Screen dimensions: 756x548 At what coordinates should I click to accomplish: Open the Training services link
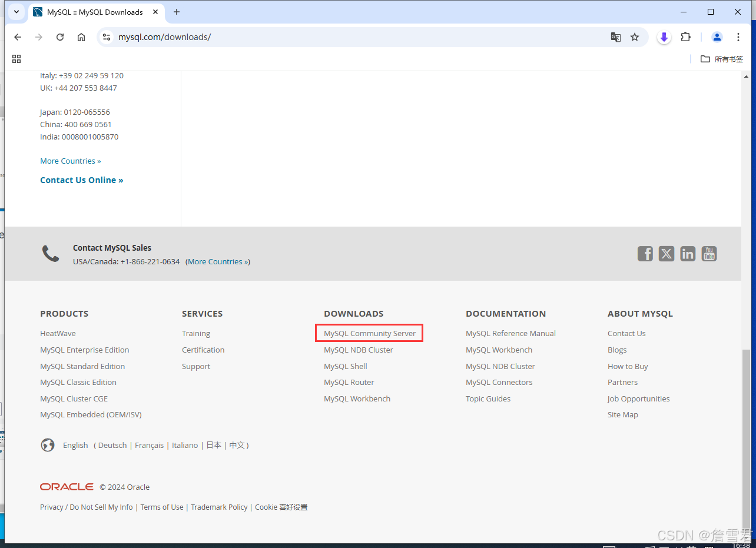click(196, 333)
